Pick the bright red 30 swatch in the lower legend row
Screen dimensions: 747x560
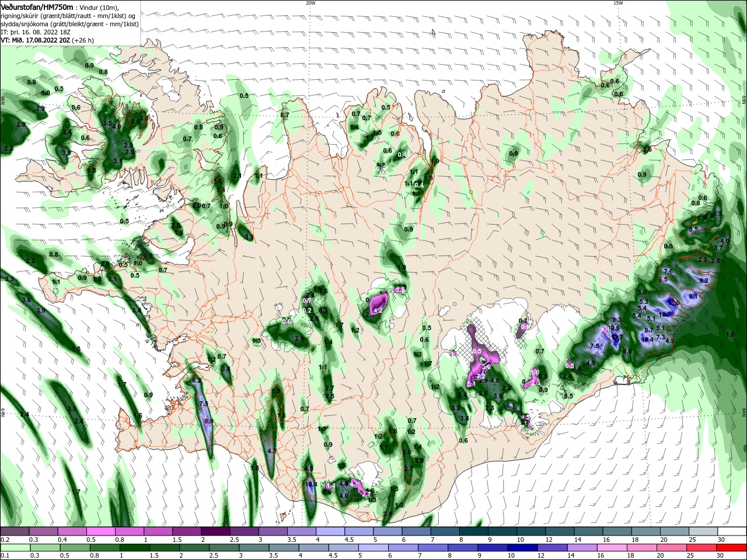coord(732,547)
